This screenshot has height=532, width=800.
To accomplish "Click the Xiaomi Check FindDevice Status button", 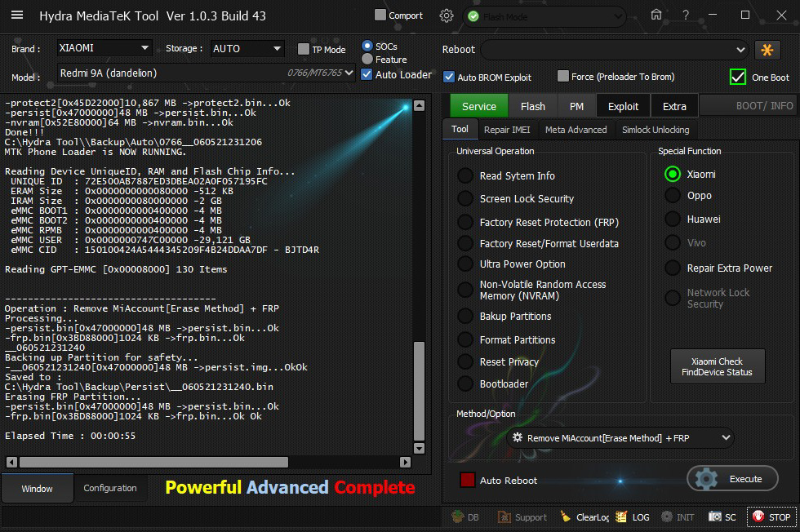I will (718, 367).
